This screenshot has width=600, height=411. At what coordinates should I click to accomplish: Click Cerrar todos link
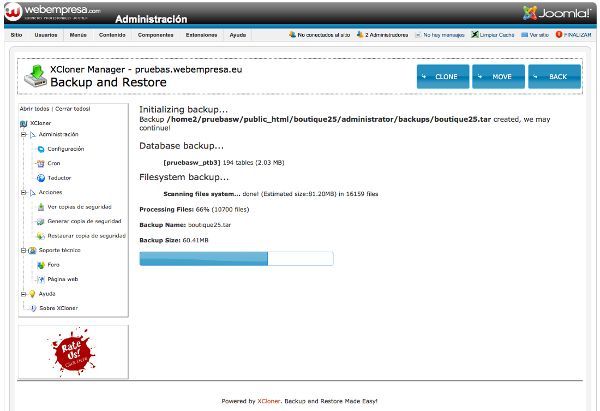72,109
